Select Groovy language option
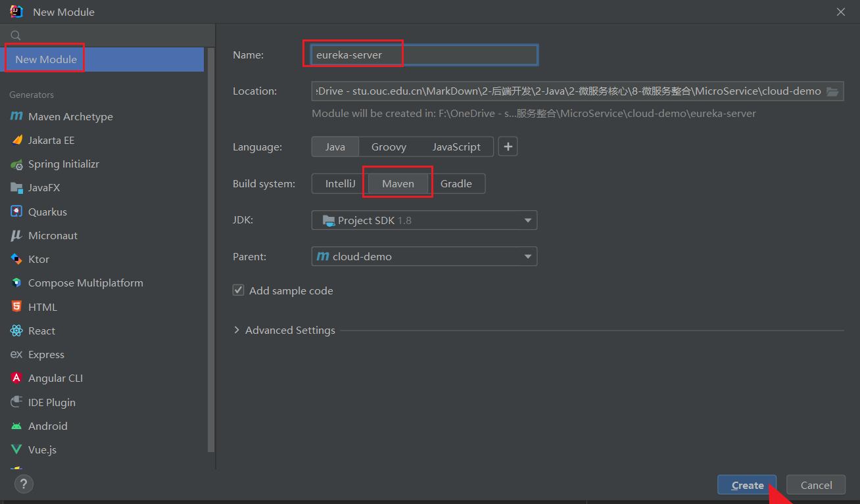860x504 pixels. pos(389,147)
